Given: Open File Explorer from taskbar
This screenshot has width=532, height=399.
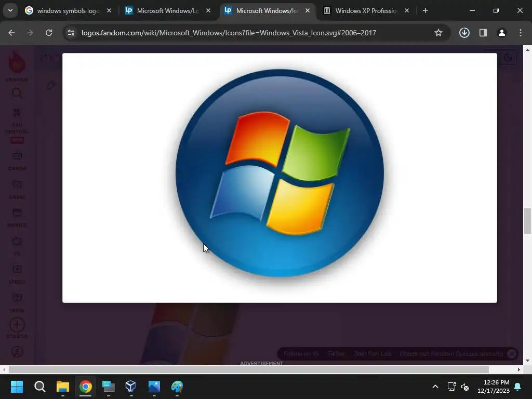Looking at the screenshot, I should click(x=63, y=387).
